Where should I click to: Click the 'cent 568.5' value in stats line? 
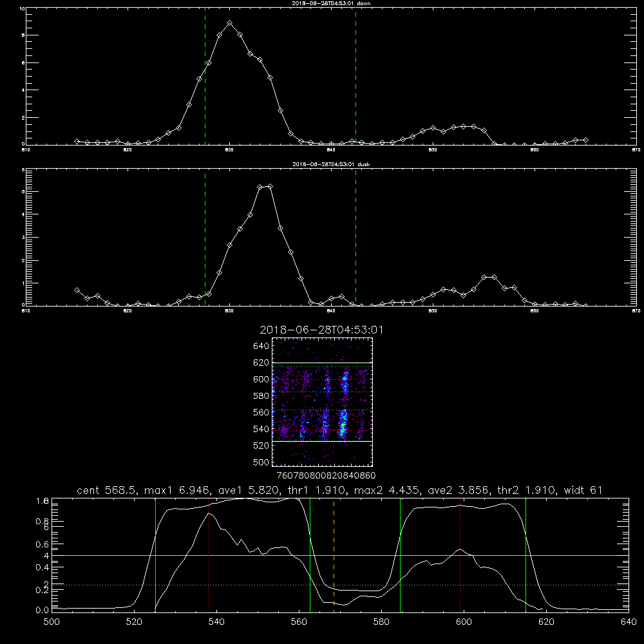tap(107, 490)
